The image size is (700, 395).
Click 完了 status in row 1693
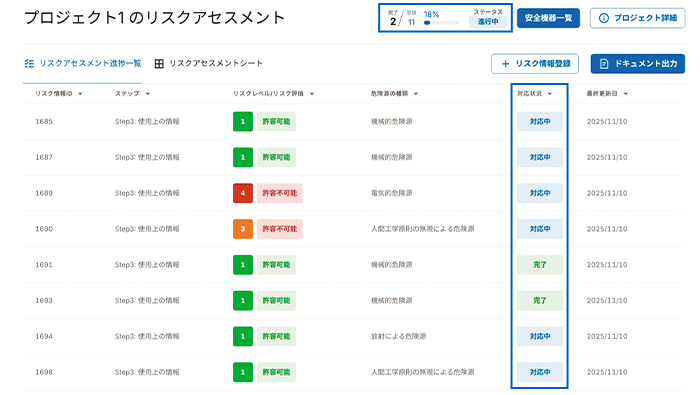tap(540, 300)
